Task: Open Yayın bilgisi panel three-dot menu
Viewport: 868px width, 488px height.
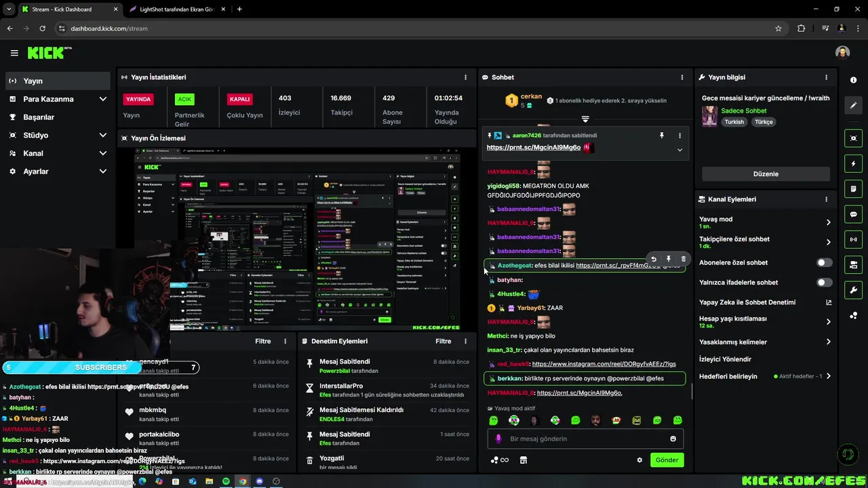Action: point(826,77)
